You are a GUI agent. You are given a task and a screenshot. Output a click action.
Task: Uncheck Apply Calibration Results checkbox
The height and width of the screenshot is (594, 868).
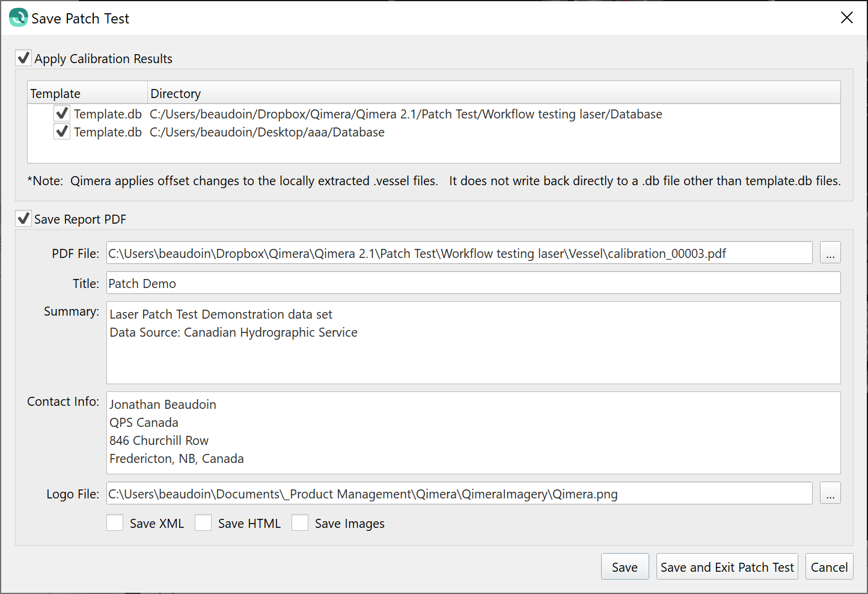pyautogui.click(x=23, y=58)
